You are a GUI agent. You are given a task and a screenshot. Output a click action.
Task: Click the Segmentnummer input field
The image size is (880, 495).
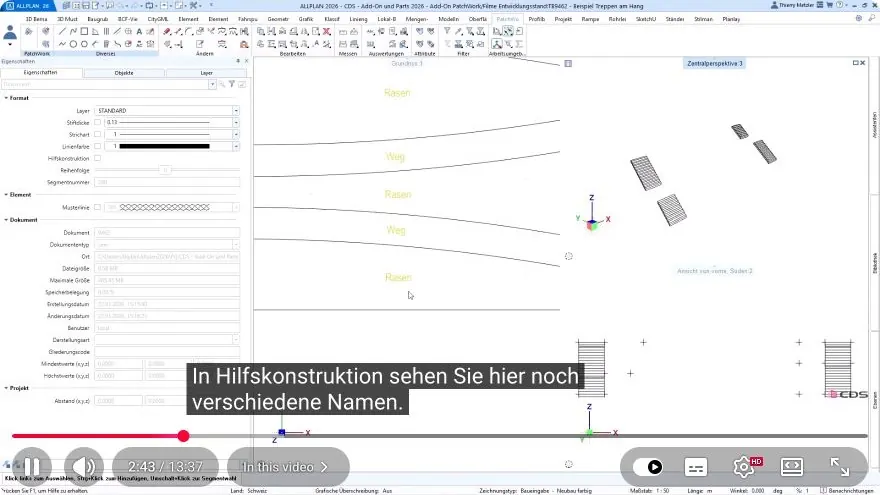click(167, 182)
